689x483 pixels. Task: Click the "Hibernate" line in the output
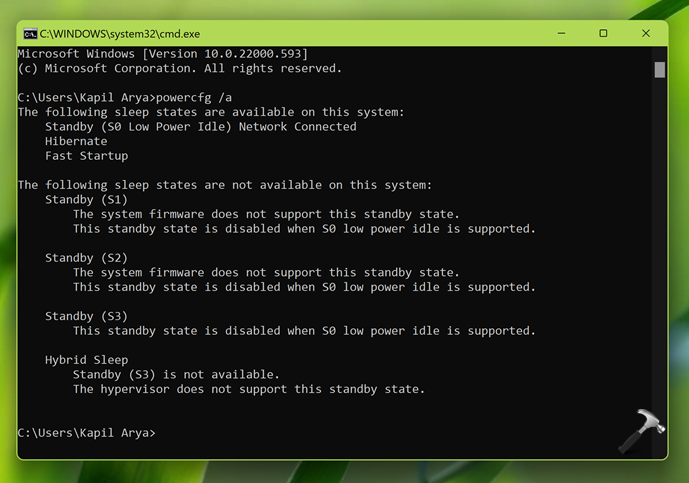pos(76,141)
